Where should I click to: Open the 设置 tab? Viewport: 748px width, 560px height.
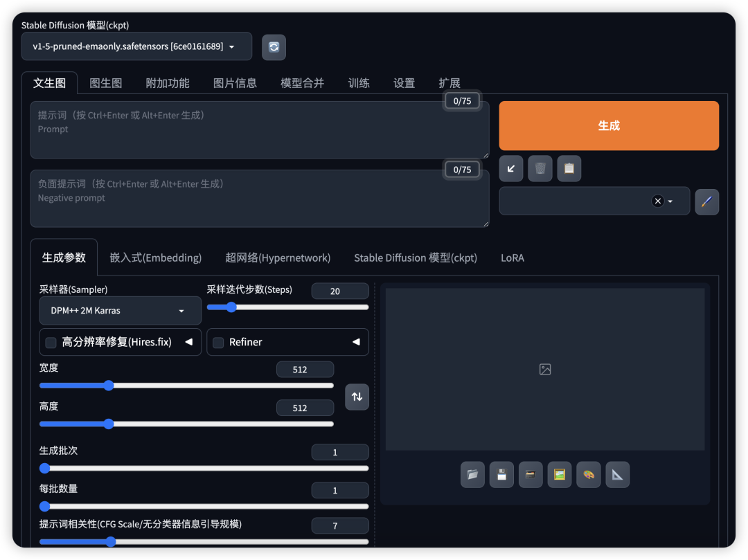click(x=404, y=83)
